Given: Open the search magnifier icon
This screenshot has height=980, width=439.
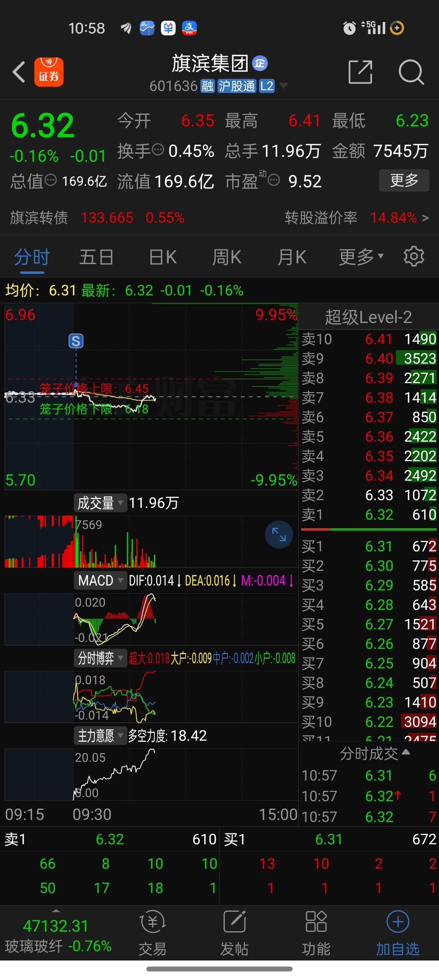Looking at the screenshot, I should [411, 72].
